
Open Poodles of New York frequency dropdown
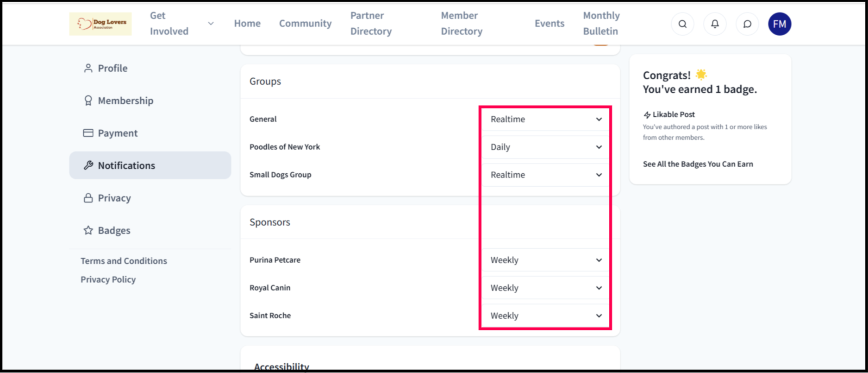(545, 147)
